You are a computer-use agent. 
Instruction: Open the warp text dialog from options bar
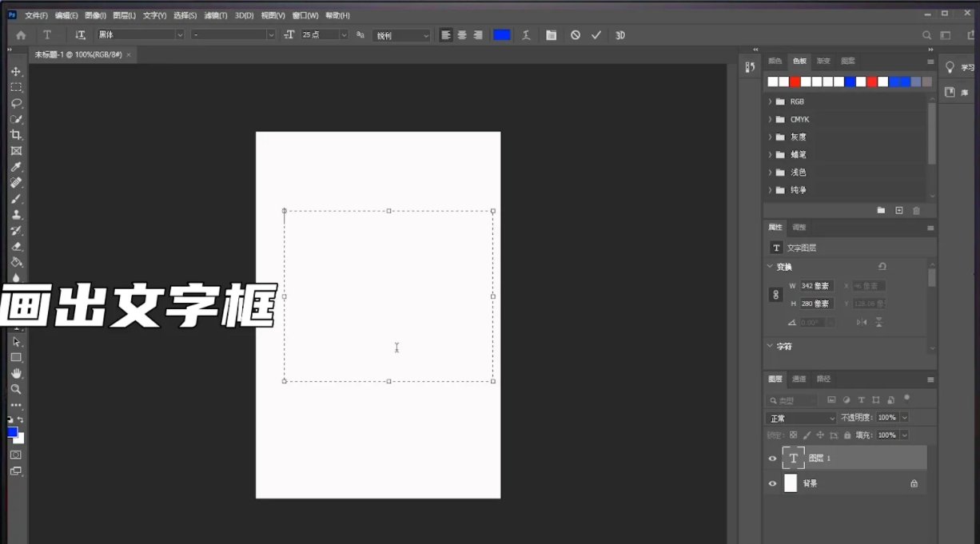[525, 35]
